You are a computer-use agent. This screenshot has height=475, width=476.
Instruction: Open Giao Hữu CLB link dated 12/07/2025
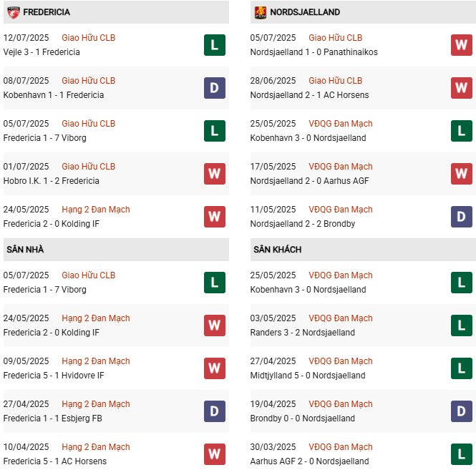(88, 38)
